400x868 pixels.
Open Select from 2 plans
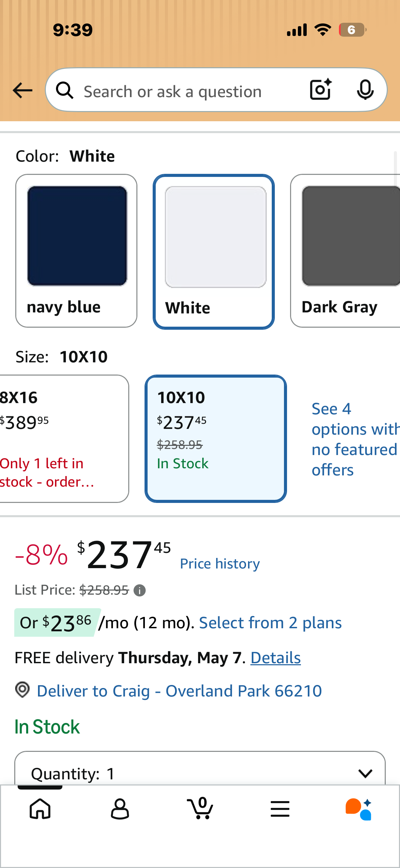pyautogui.click(x=270, y=623)
